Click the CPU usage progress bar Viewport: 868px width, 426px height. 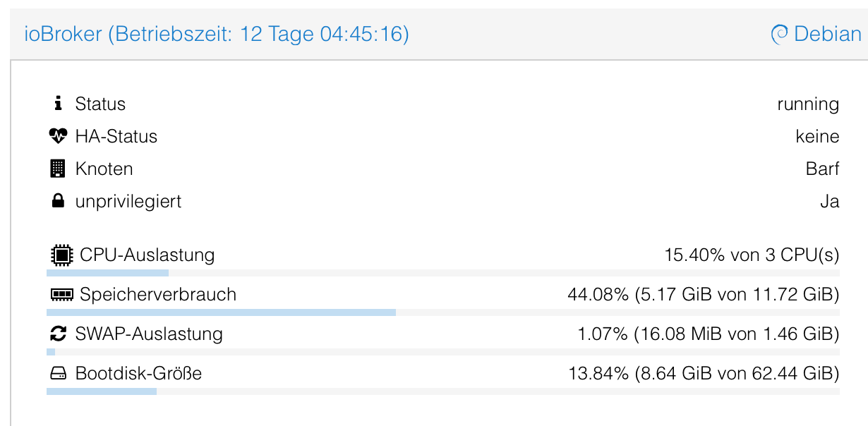click(x=442, y=273)
